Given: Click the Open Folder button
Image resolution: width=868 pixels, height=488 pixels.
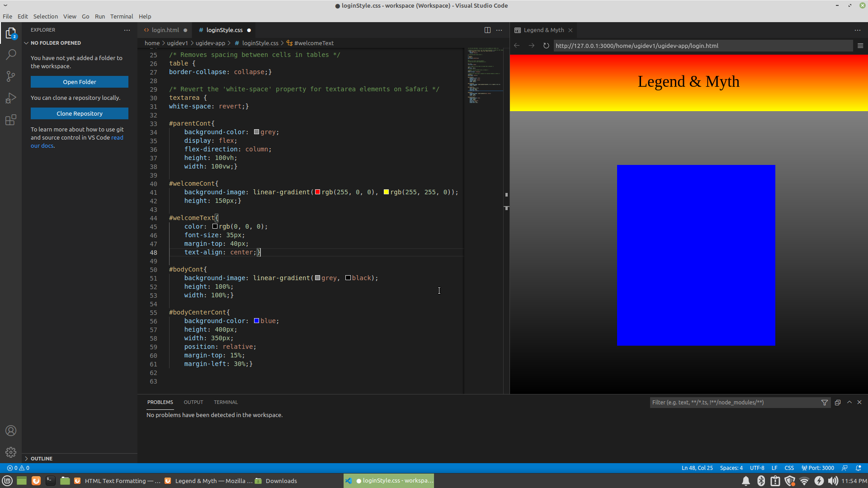Looking at the screenshot, I should click(80, 82).
